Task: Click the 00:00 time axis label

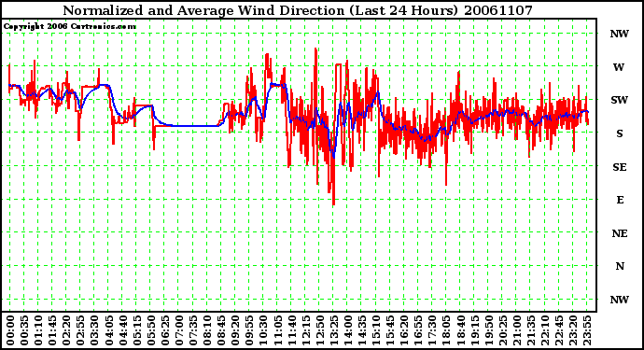Action: point(10,330)
